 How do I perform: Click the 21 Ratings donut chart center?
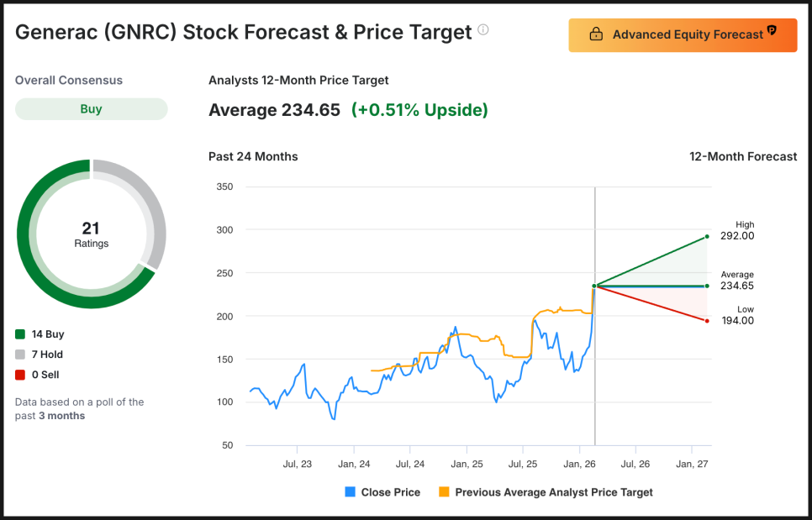(x=91, y=234)
